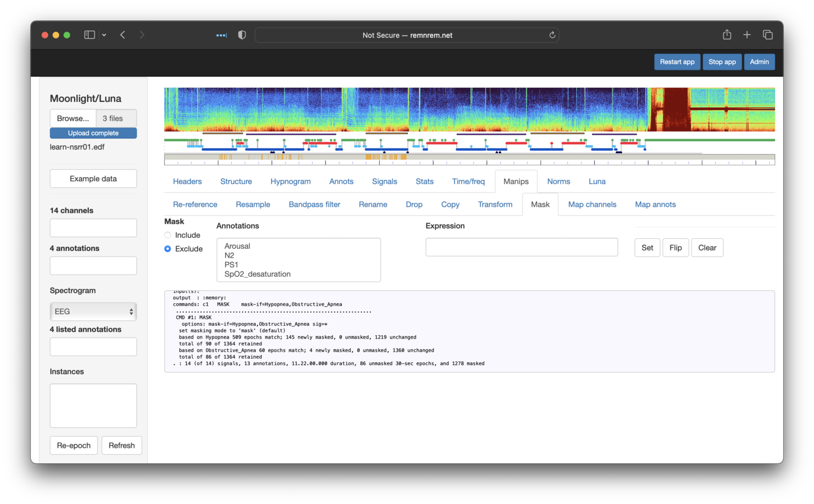Click the Expression text field

tap(521, 248)
